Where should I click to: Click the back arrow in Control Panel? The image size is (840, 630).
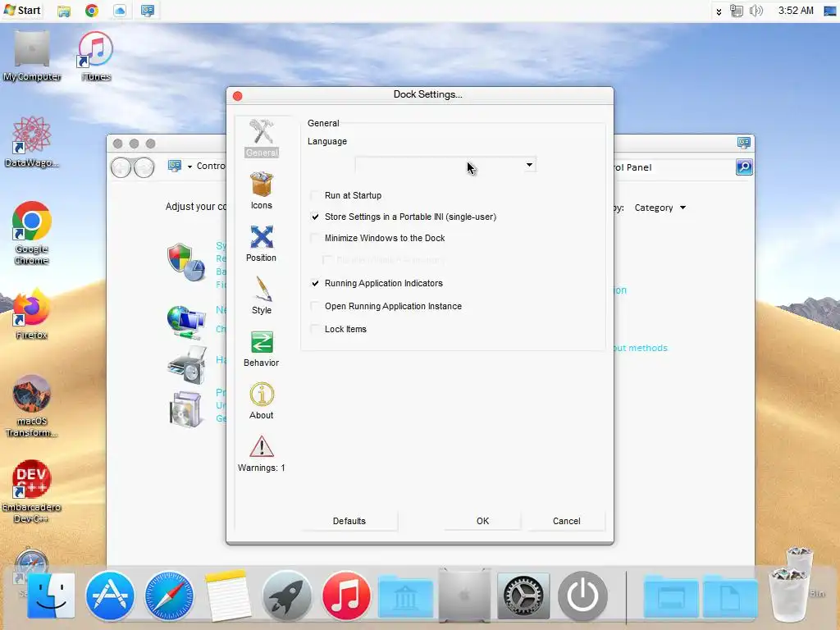121,167
